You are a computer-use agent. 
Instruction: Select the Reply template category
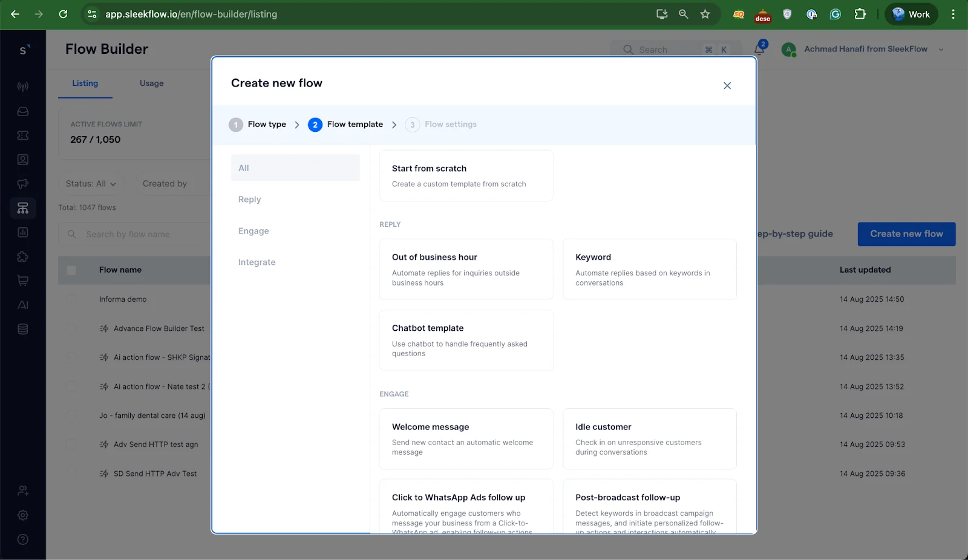point(295,200)
